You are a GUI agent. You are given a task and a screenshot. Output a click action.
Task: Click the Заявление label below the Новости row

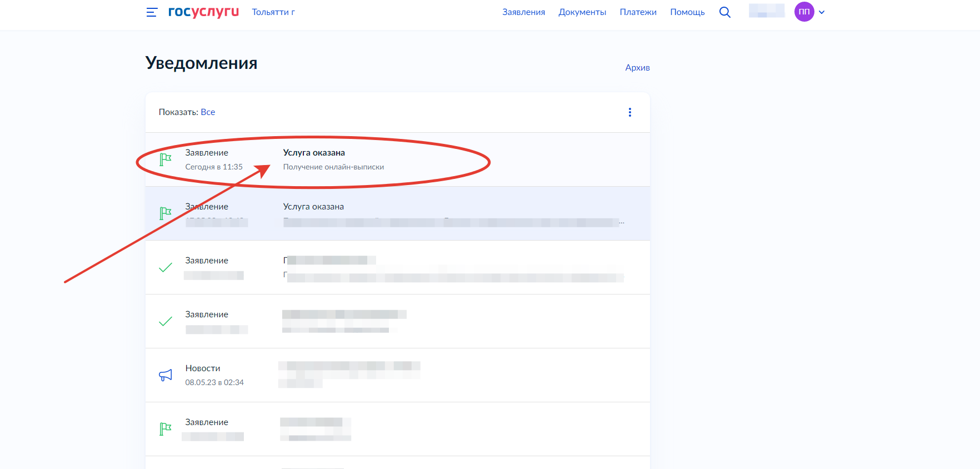pyautogui.click(x=207, y=422)
